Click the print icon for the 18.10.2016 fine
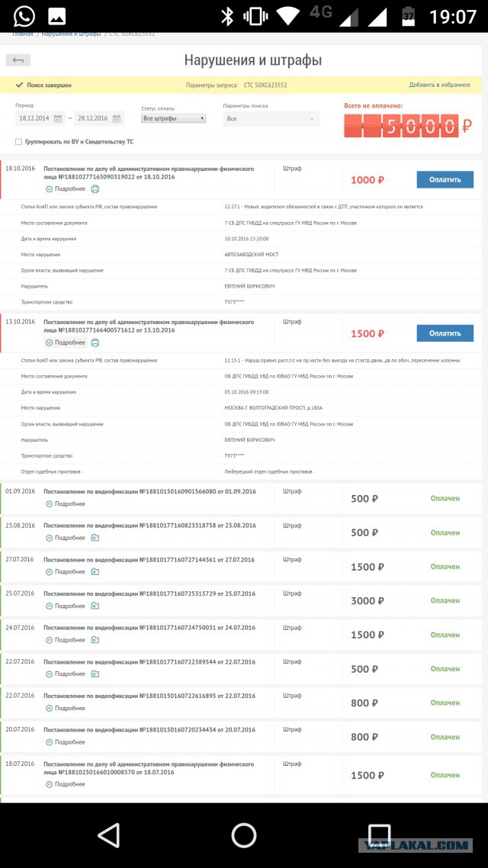The image size is (488, 868). pyautogui.click(x=95, y=188)
